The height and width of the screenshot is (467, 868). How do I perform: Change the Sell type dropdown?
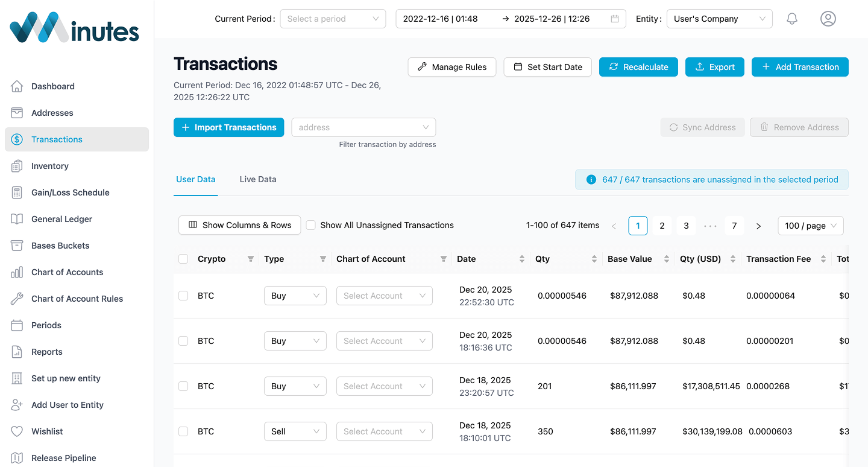point(295,431)
